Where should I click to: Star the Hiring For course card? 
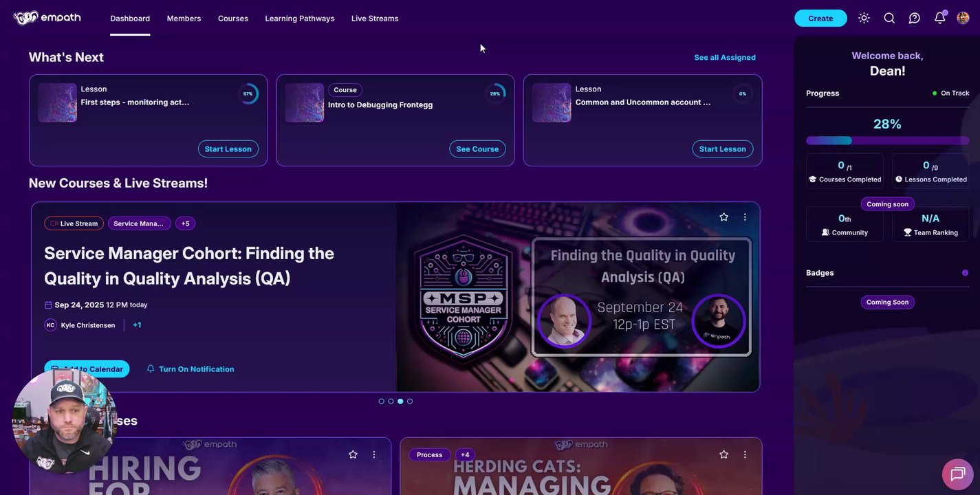click(353, 454)
